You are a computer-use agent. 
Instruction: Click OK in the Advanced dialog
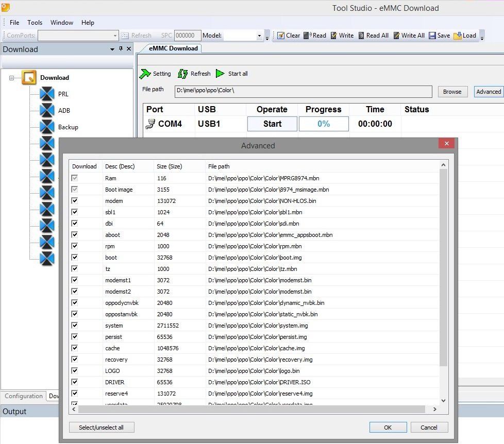click(x=388, y=428)
